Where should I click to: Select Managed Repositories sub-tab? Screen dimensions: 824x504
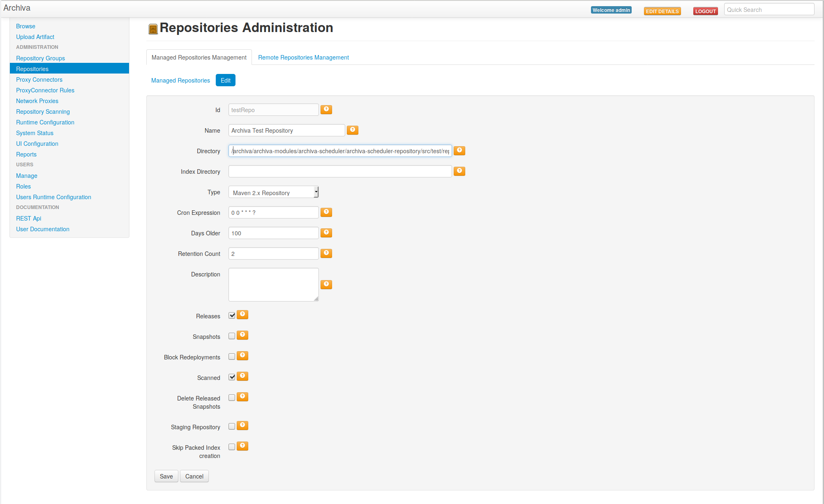pyautogui.click(x=180, y=81)
